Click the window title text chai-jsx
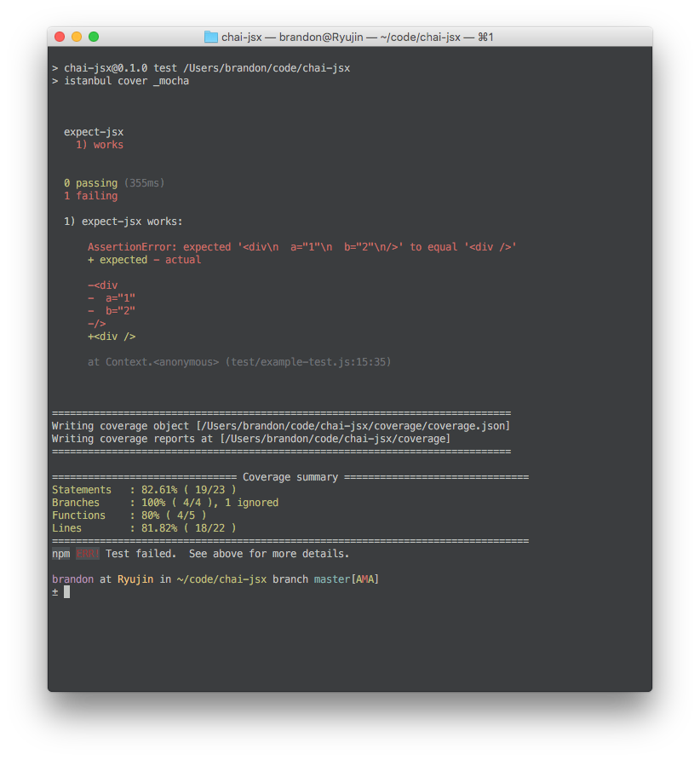The width and height of the screenshot is (700, 760). [x=242, y=37]
